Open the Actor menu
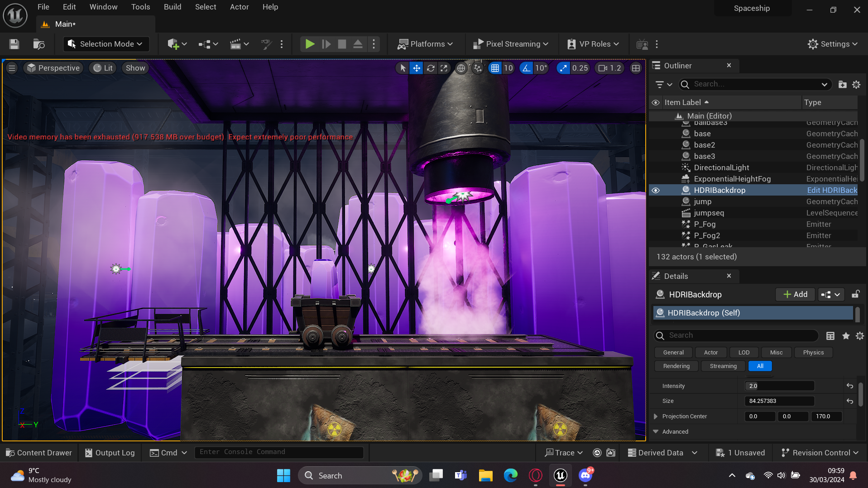 coord(239,7)
